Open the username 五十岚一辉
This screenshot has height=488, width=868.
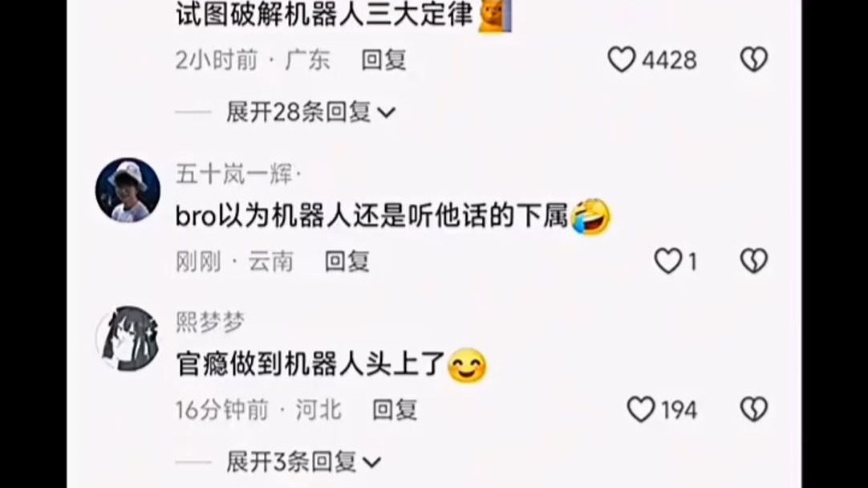tap(234, 175)
